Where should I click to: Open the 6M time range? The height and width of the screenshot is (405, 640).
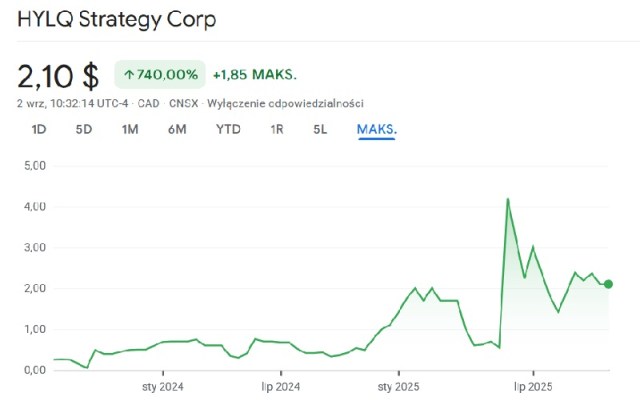click(x=177, y=129)
